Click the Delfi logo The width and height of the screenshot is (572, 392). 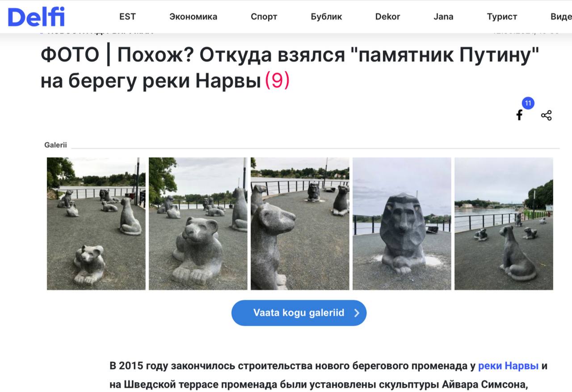coord(36,17)
